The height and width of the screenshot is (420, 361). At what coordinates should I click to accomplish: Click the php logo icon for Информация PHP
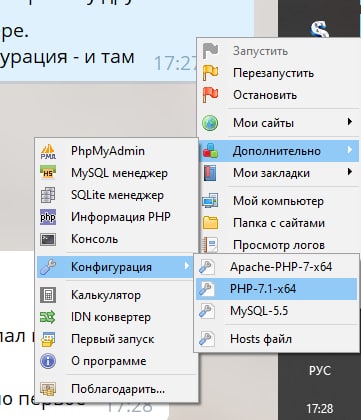pyautogui.click(x=48, y=217)
